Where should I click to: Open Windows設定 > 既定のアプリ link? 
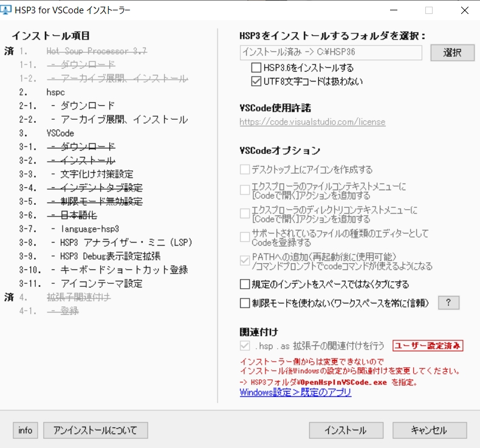[x=295, y=392]
